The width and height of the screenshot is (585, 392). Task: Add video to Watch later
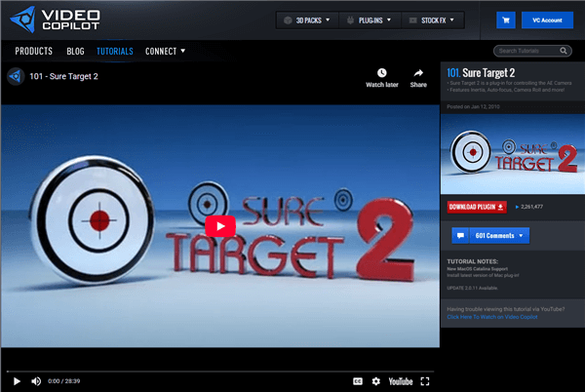coord(381,78)
